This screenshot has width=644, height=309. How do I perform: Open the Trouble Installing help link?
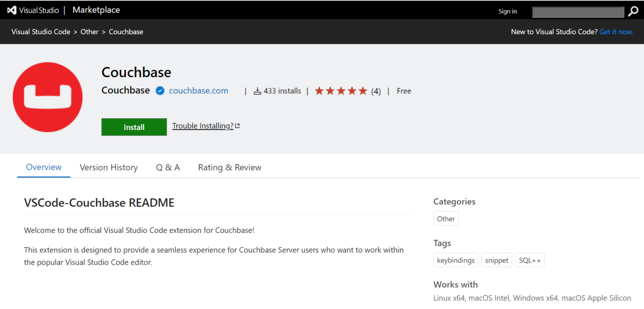[x=202, y=125]
